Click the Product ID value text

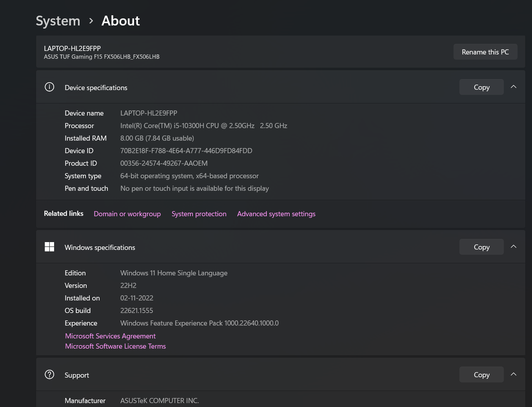coord(164,163)
